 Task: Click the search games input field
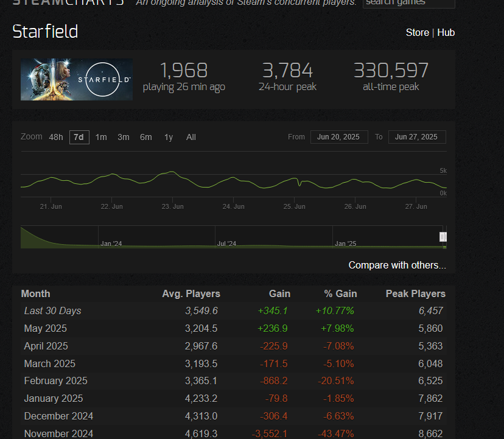[409, 2]
